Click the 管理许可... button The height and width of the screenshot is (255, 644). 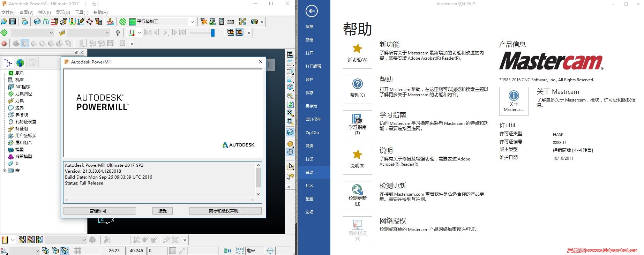(x=100, y=211)
